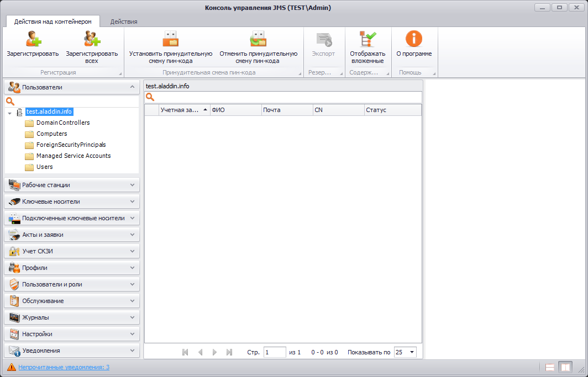This screenshot has width=588, height=377.
Task: Select ForeignSecurityPrincipals folder in tree
Action: tap(71, 145)
